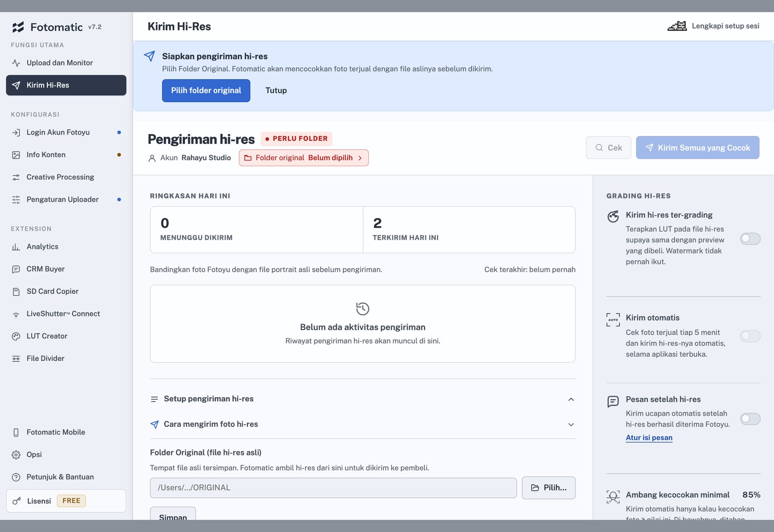Click the Info Konten image icon
Image resolution: width=774 pixels, height=532 pixels.
coord(16,155)
